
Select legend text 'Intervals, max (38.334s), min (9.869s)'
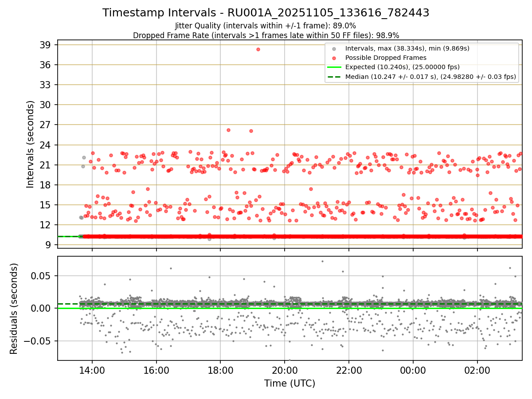407,49
